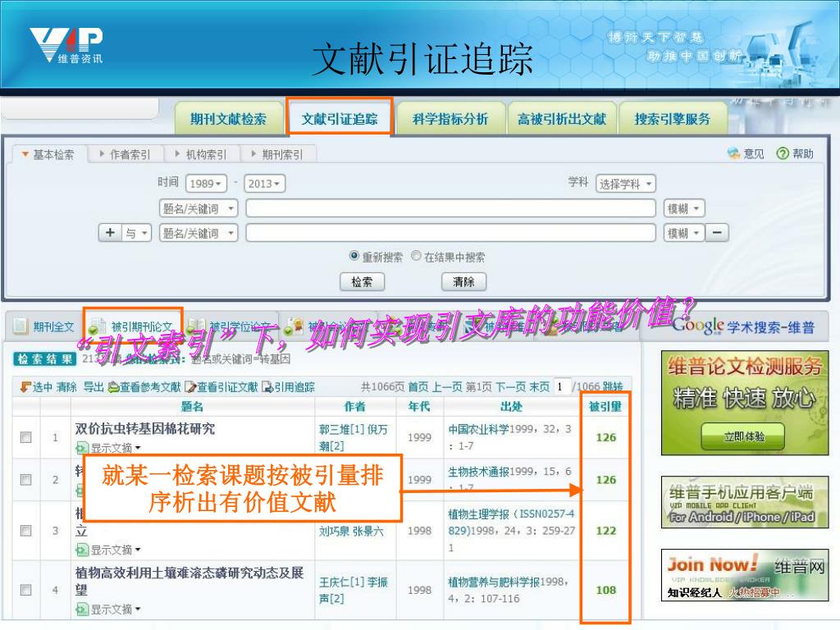Expand the 作者索引 section
840x630 pixels.
(125, 154)
